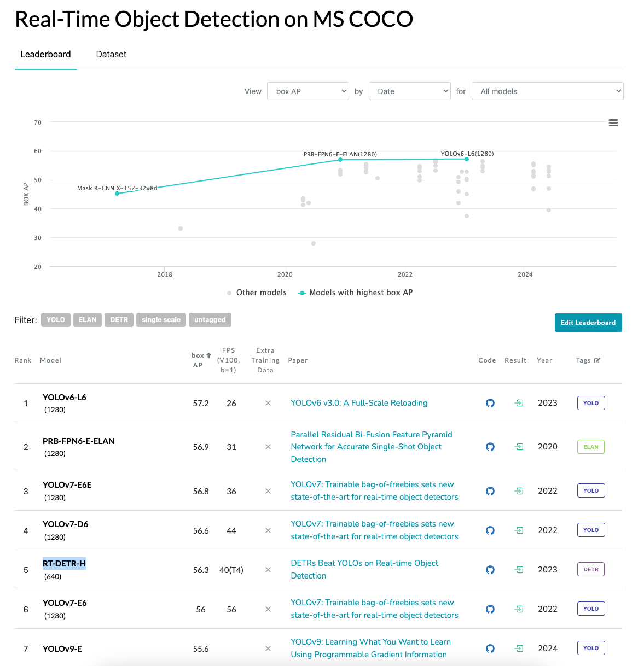This screenshot has height=666, width=644.
Task: Open YOLOv9 Learning What You Want paper
Action: click(x=370, y=648)
